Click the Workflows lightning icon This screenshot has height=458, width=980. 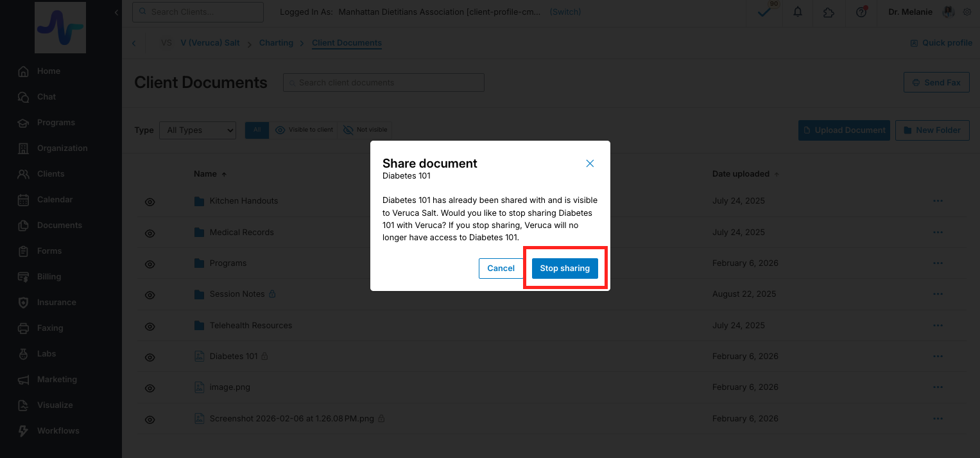pyautogui.click(x=24, y=431)
